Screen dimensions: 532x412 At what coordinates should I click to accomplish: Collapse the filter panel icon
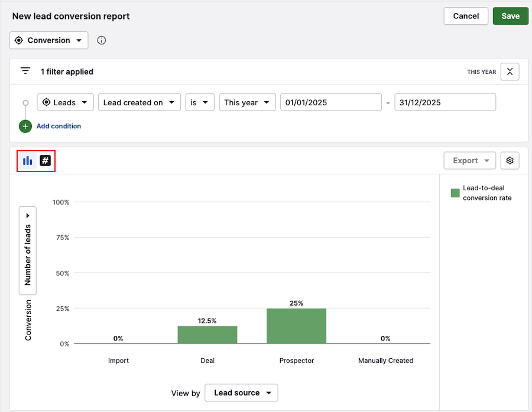pos(510,72)
